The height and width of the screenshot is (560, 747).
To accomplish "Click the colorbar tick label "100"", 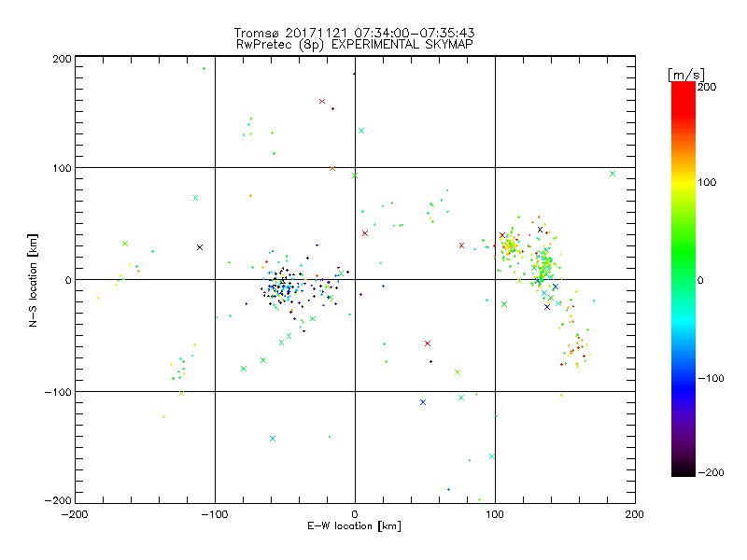I will (x=707, y=182).
